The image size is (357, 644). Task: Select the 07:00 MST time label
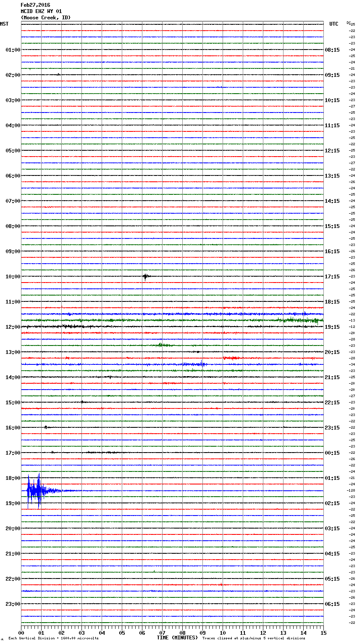(x=13, y=201)
